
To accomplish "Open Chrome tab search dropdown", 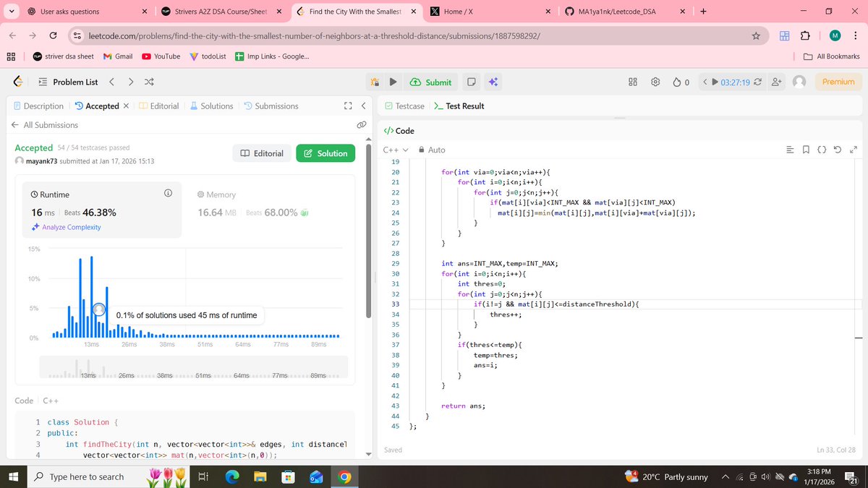I will click(x=11, y=12).
